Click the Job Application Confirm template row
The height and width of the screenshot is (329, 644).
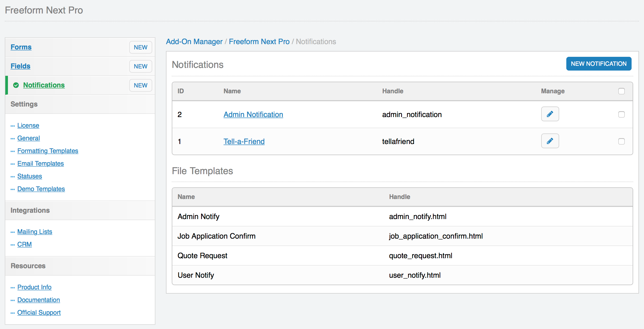click(402, 236)
